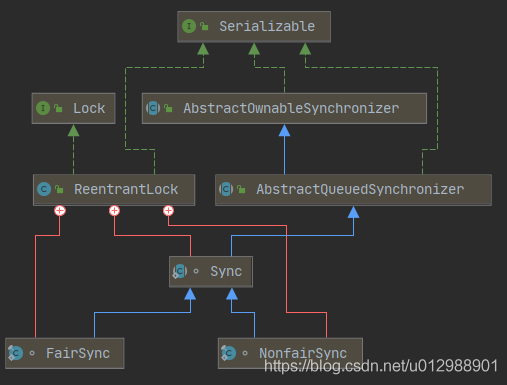Click the abstract class icon on the Sync node
The image size is (507, 385).
click(180, 271)
